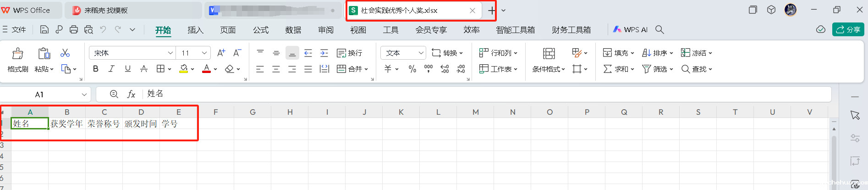Image resolution: width=868 pixels, height=190 pixels.
Task: Click the Cut scissors icon
Action: coord(65,53)
